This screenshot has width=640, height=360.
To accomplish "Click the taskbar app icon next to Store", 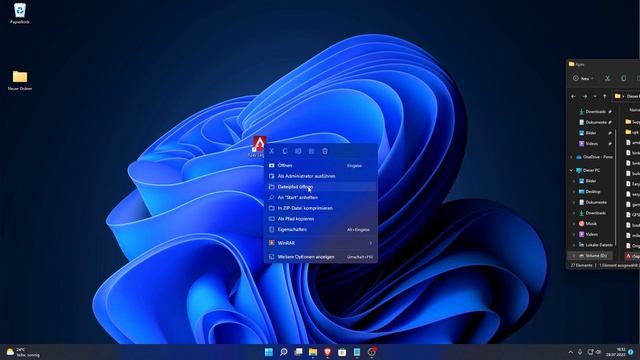I will pos(357,352).
